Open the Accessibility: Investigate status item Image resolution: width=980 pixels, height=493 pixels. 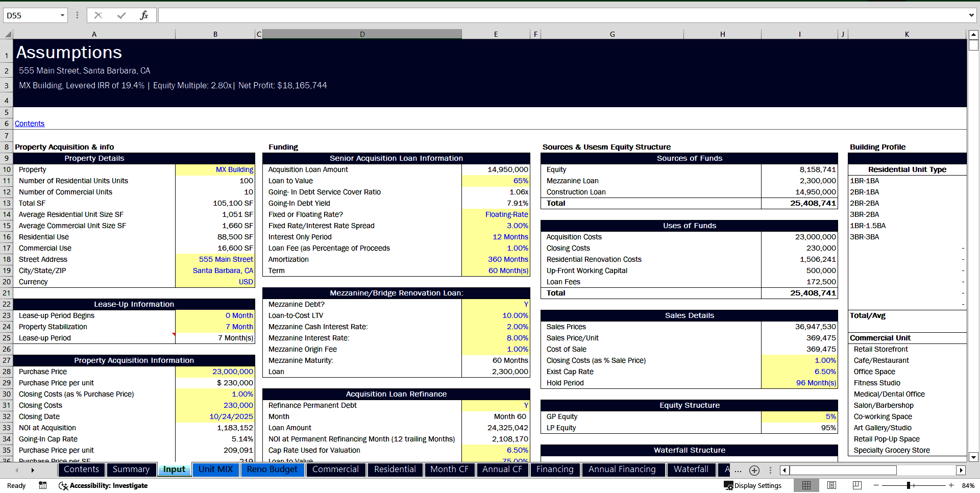pos(103,485)
